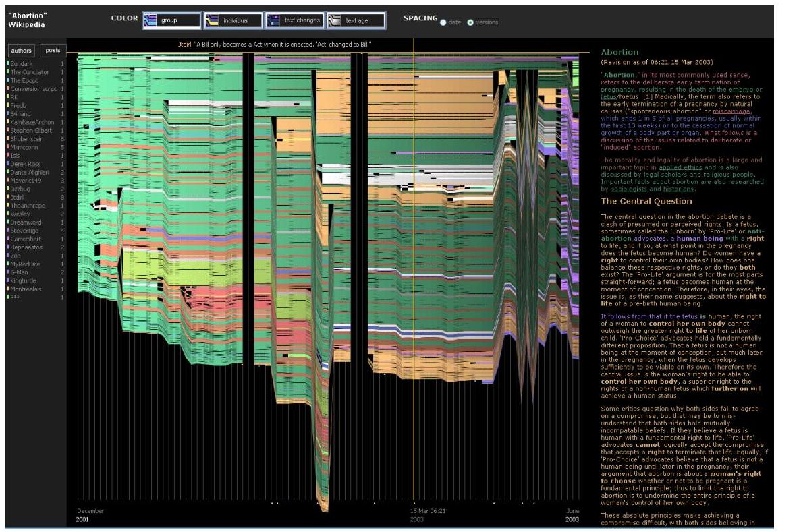Viewport: 801px width, 532px height.
Task: Switch to the posts tab
Action: point(53,51)
